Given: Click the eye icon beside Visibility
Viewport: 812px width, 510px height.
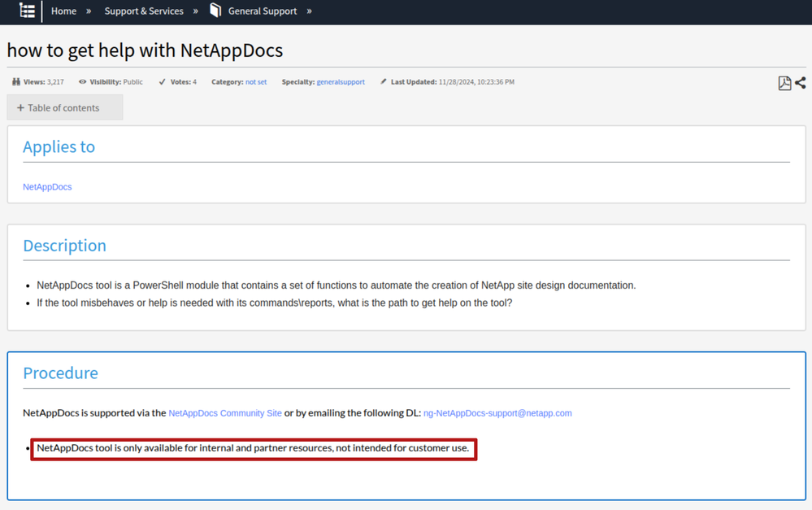Looking at the screenshot, I should tap(82, 82).
